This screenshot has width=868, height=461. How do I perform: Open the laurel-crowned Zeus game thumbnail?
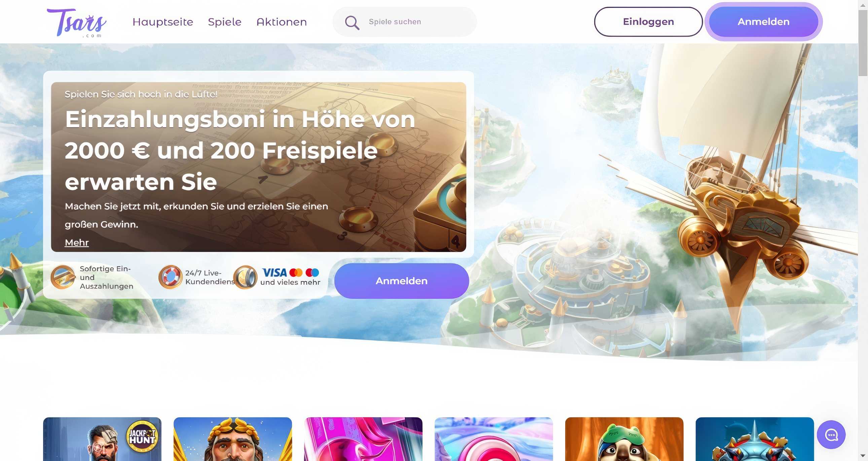click(232, 439)
